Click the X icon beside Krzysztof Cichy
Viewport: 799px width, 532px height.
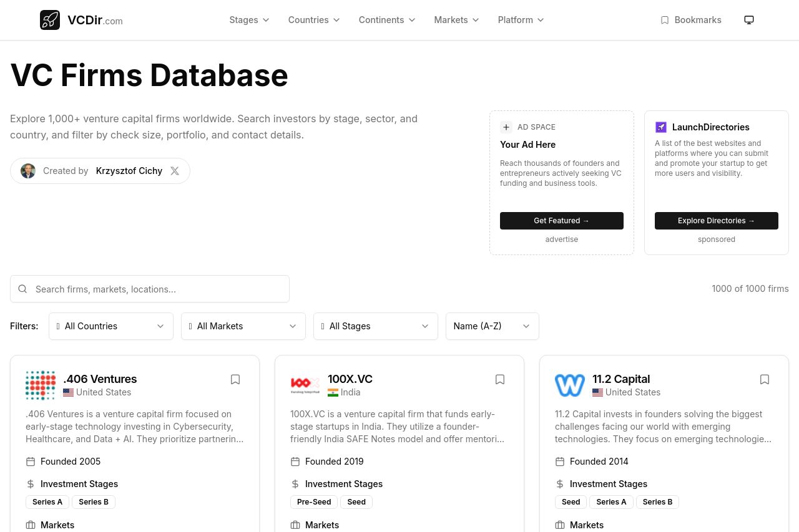175,171
